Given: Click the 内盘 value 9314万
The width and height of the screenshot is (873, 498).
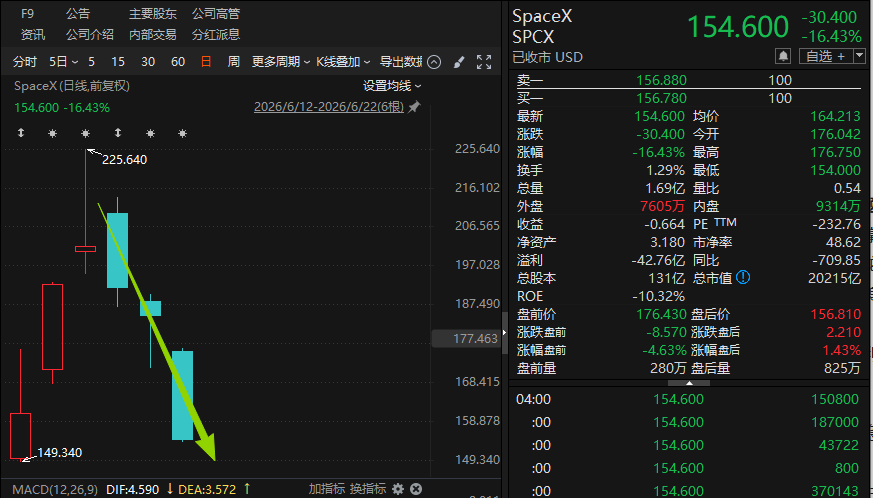Looking at the screenshot, I should click(x=838, y=206).
